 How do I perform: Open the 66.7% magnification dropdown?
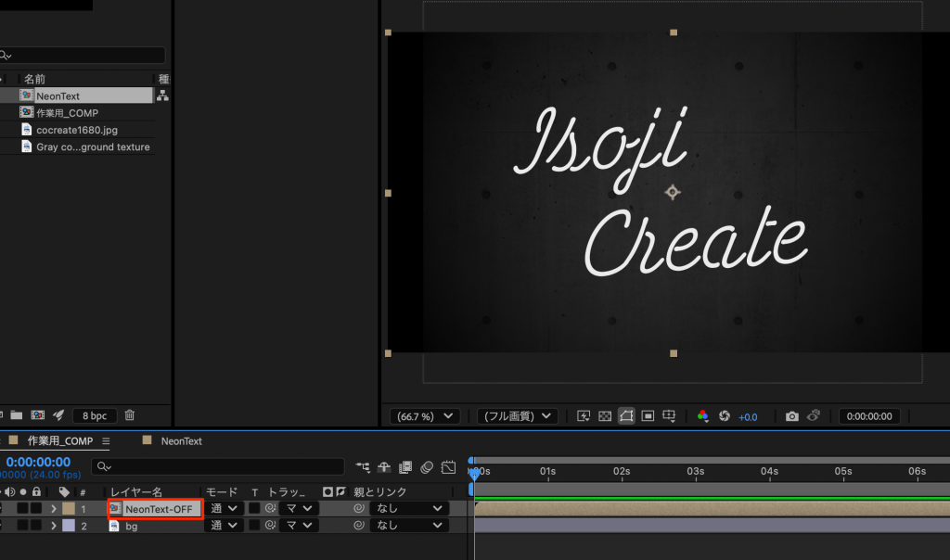pos(424,416)
